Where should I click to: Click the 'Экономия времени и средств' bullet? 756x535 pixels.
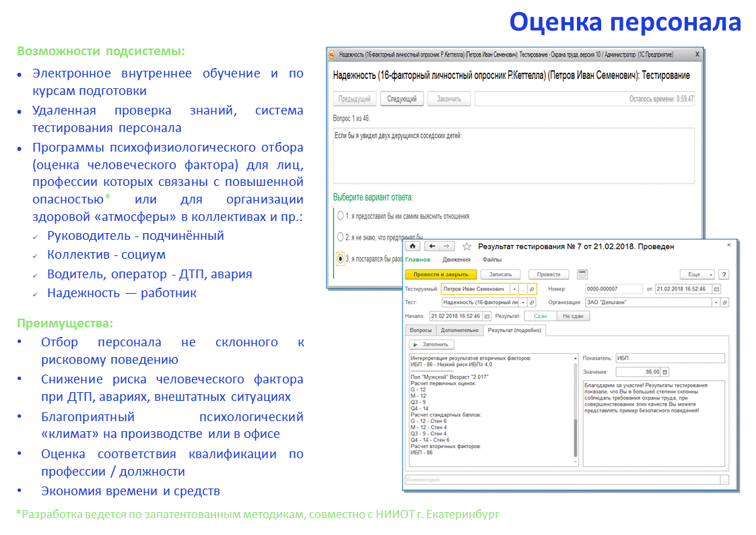click(x=130, y=491)
